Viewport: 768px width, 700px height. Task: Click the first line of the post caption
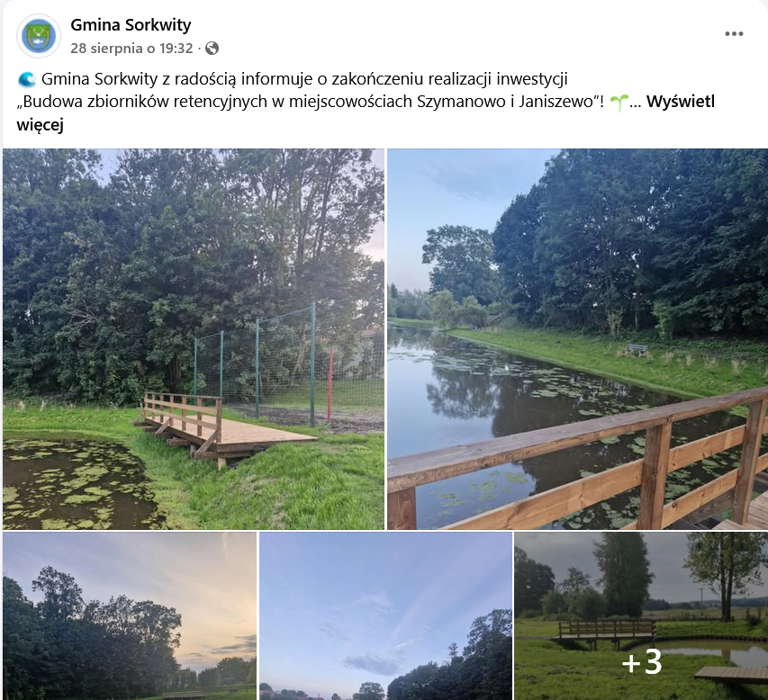click(x=304, y=79)
